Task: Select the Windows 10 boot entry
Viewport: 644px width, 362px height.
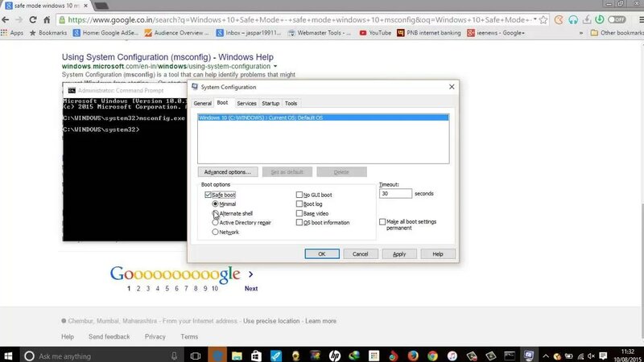Action: (x=324, y=117)
